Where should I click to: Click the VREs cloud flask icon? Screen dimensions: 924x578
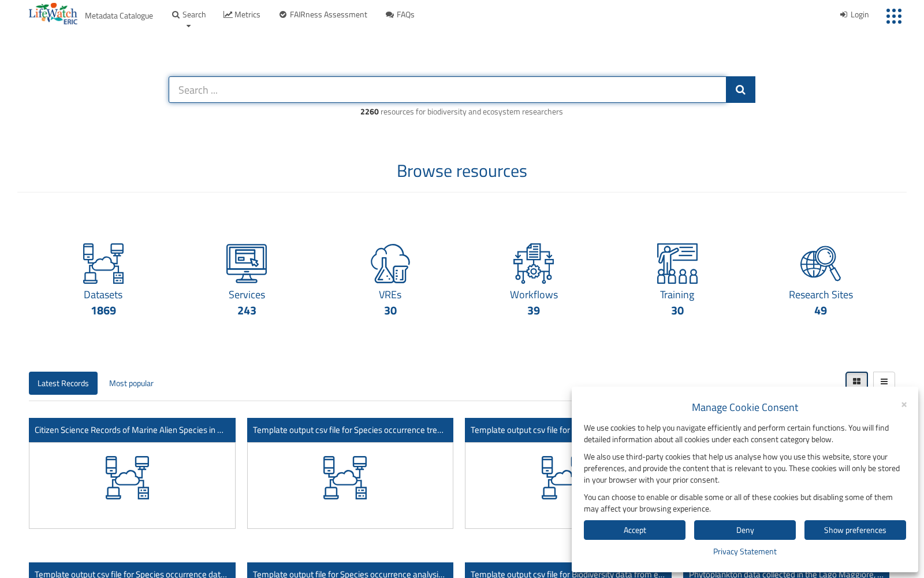pyautogui.click(x=390, y=264)
